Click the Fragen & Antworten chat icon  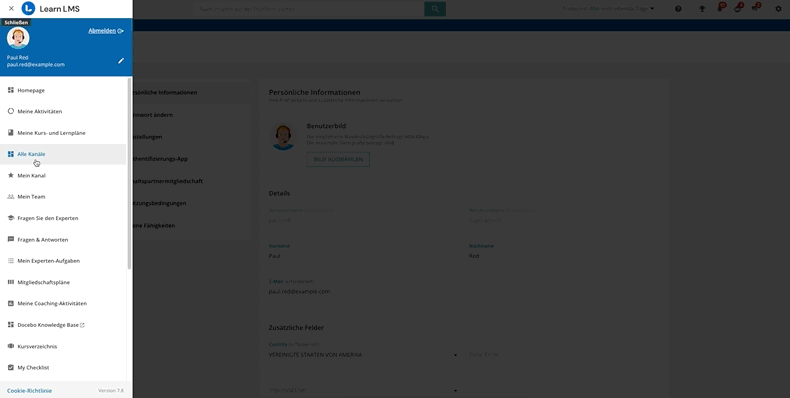click(11, 239)
